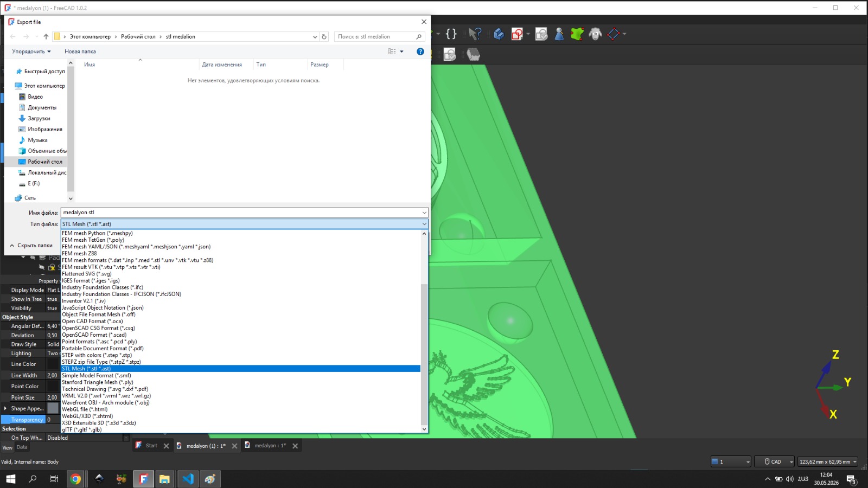The width and height of the screenshot is (868, 488).
Task: Open the address bar path dropdown
Action: (315, 37)
